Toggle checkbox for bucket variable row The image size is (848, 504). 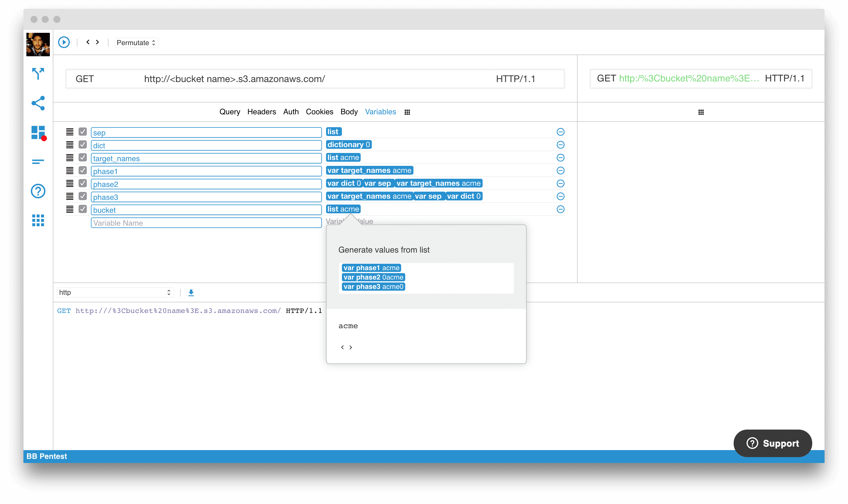tap(83, 210)
